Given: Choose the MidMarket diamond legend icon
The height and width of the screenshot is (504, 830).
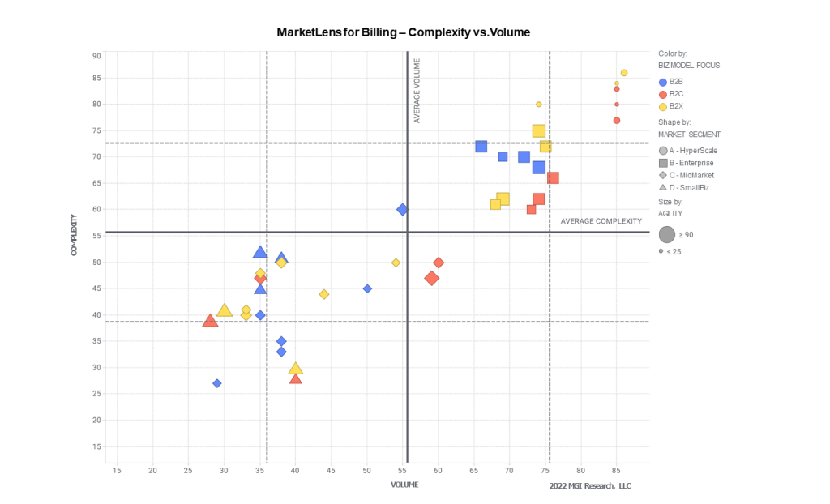Looking at the screenshot, I should [x=663, y=175].
